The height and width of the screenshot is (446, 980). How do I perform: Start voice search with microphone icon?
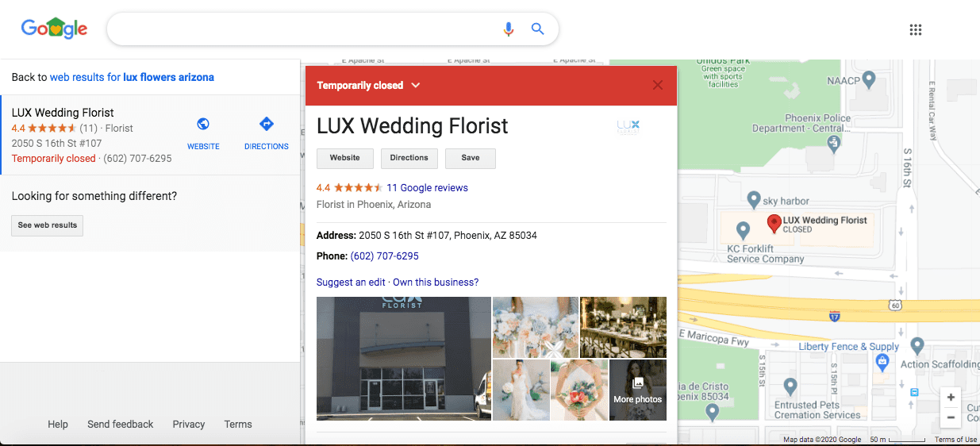coord(509,29)
